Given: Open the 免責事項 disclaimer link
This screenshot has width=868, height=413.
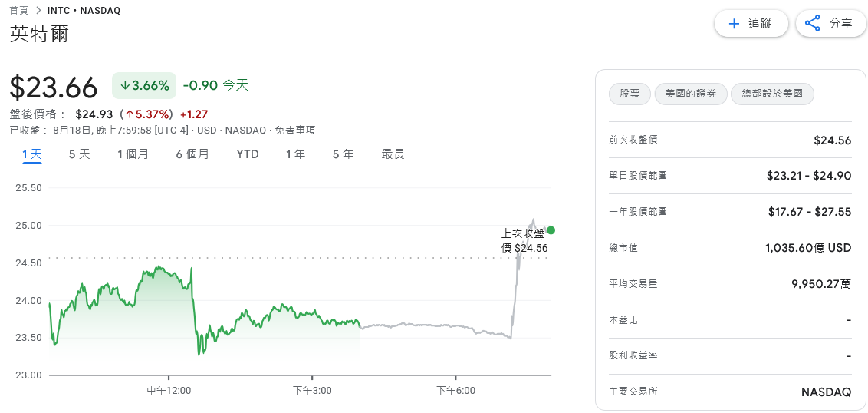Looking at the screenshot, I should (x=295, y=131).
